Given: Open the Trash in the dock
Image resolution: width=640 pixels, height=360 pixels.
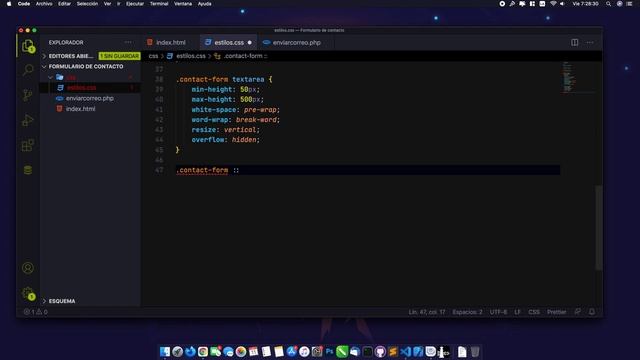Looking at the screenshot, I should click(x=475, y=351).
